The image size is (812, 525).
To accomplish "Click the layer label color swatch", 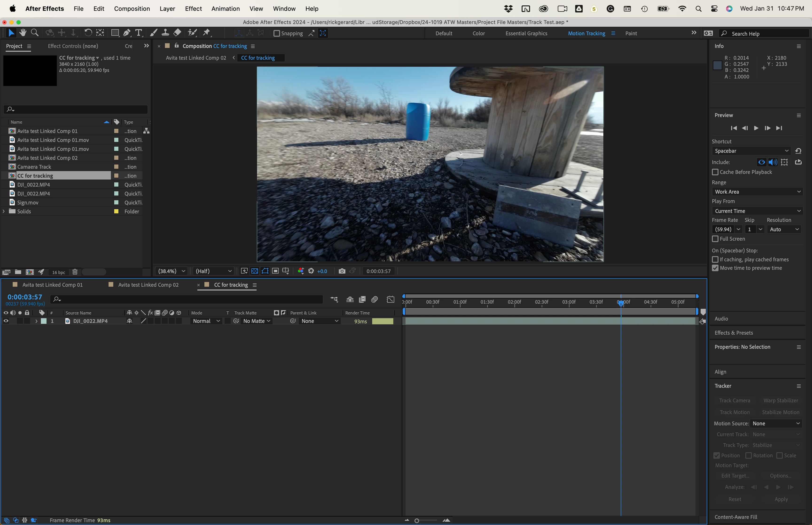I will [x=44, y=321].
